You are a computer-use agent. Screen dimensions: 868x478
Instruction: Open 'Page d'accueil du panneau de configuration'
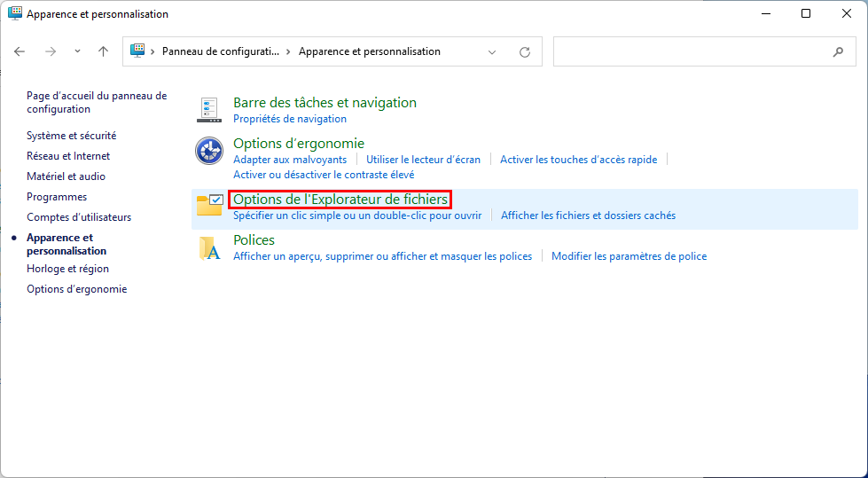[97, 103]
